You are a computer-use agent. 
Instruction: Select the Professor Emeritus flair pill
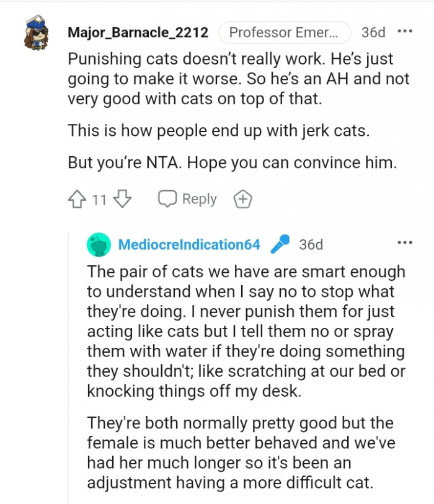coord(285,32)
